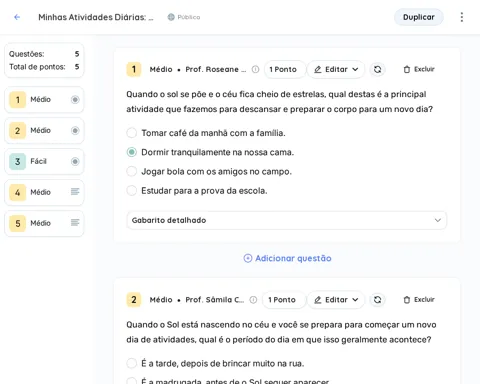Delete question 2 with Excluir
Viewport: 480px width, 384px height.
(419, 300)
